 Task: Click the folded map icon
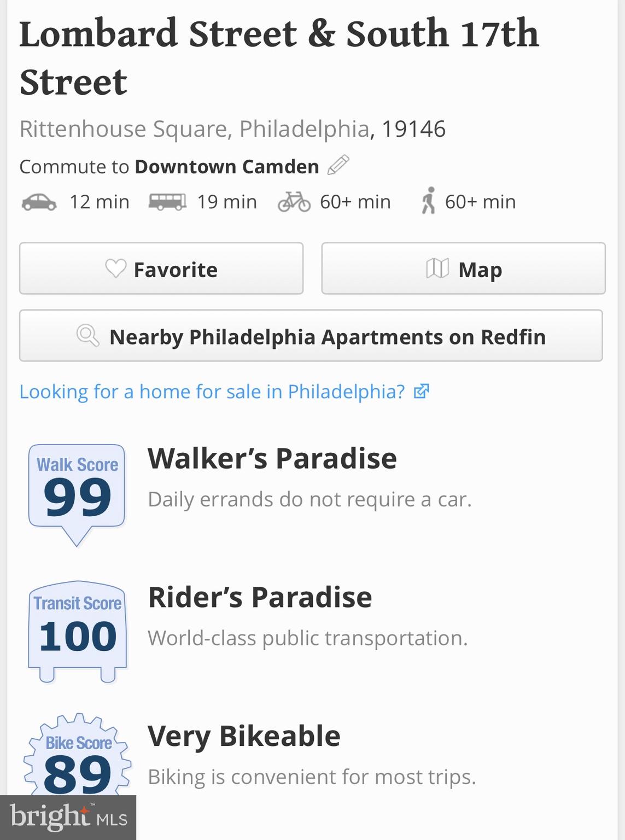437,269
